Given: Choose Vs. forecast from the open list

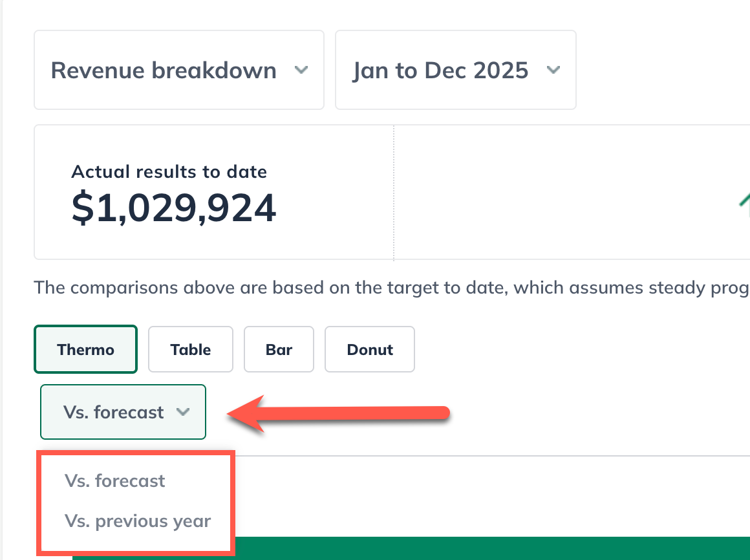Looking at the screenshot, I should pos(115,481).
